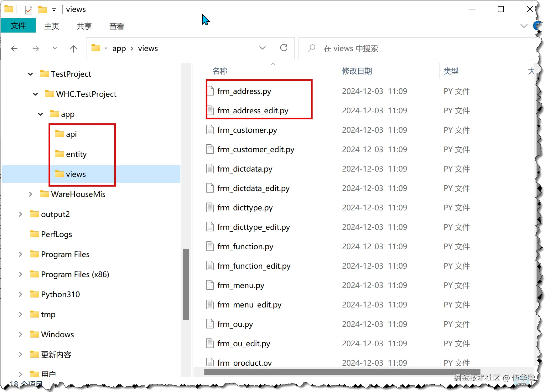
Task: Select the frm_menu.py file icon
Action: pos(210,285)
